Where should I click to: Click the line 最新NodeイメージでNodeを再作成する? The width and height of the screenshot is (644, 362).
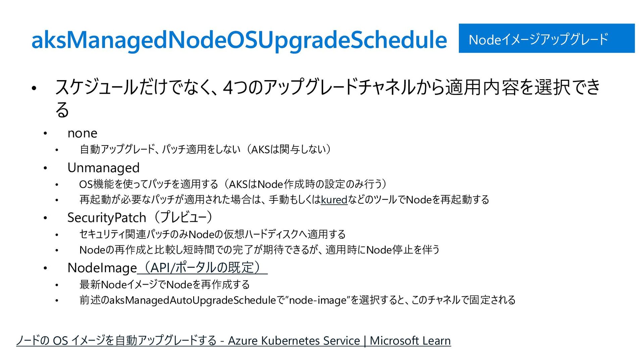[165, 285]
